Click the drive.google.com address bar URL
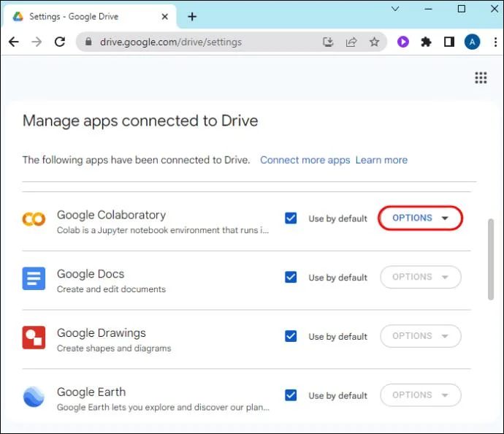Screen dimensions: 504x434 coord(171,42)
